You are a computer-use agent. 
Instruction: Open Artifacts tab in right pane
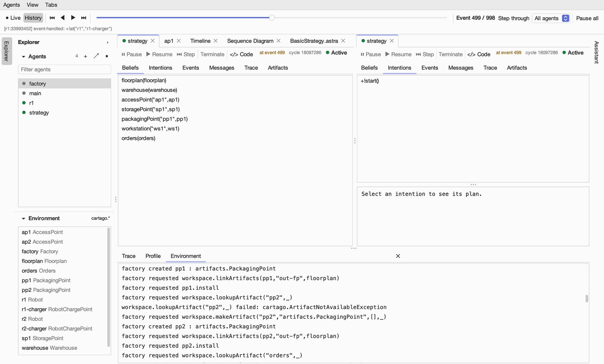pyautogui.click(x=517, y=68)
